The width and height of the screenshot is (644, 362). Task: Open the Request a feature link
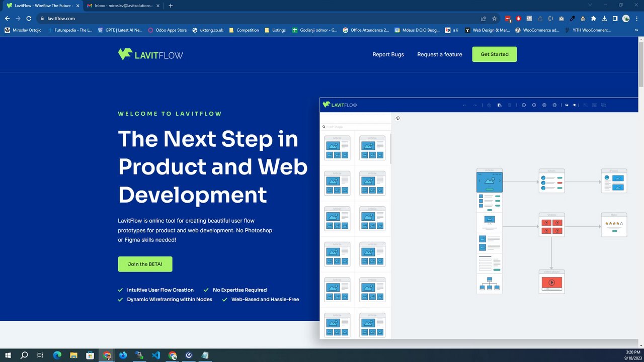[439, 54]
